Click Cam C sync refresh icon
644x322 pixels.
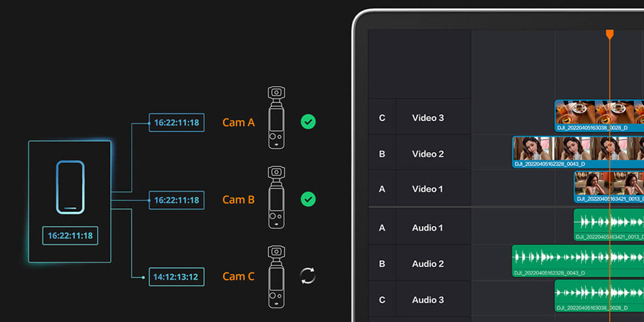click(x=308, y=276)
